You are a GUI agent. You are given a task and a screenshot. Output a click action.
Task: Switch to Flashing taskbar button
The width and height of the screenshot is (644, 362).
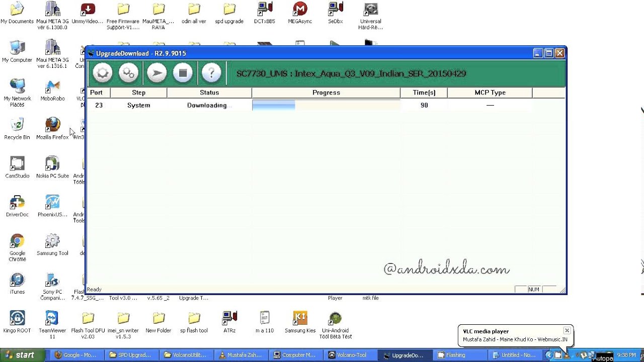click(460, 355)
